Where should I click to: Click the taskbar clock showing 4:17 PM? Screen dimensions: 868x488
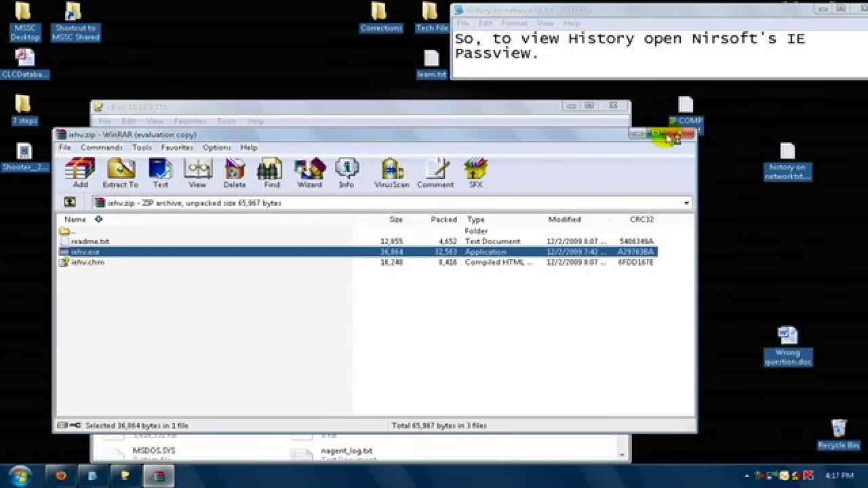pos(839,476)
